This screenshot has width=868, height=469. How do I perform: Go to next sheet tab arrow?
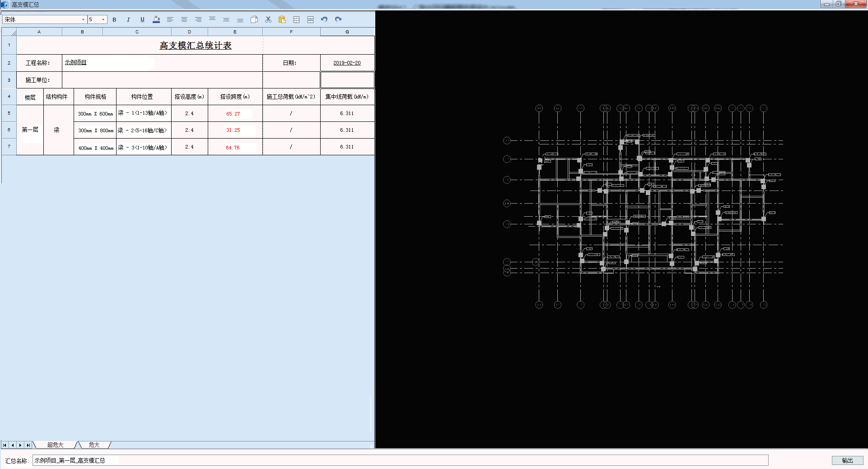tap(20, 445)
